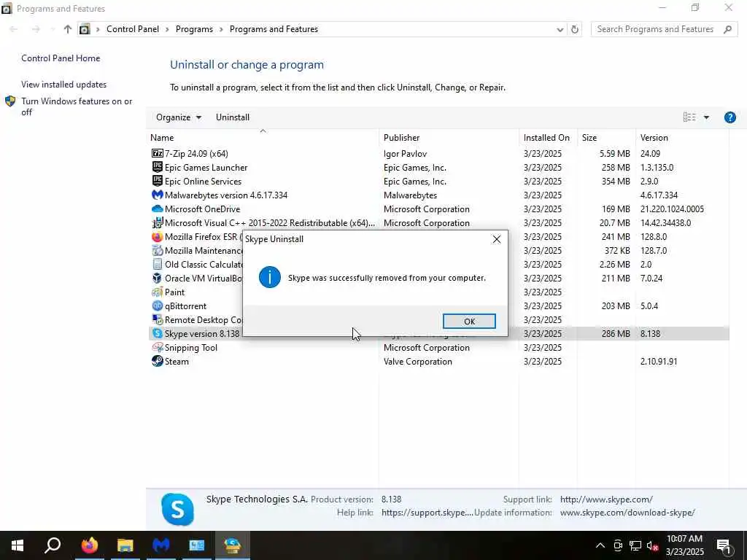Close the Skype Uninstall dialog with X
The height and width of the screenshot is (560, 747).
point(496,239)
